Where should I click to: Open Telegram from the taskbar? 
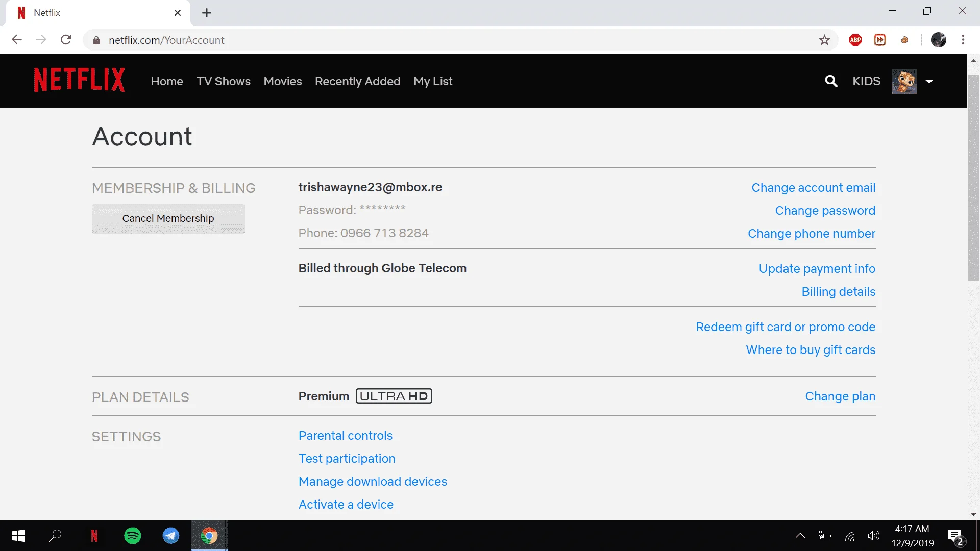tap(171, 536)
